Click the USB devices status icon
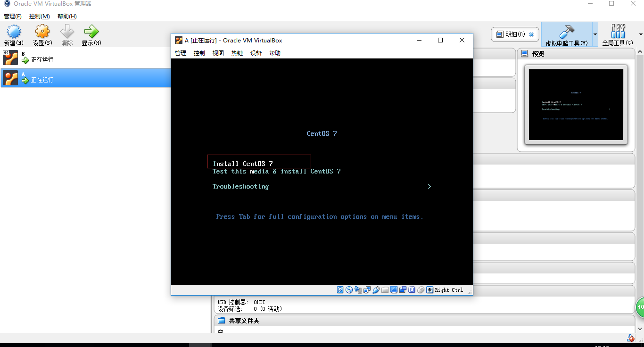Screen dimensions: 644x347 pyautogui.click(x=376, y=290)
